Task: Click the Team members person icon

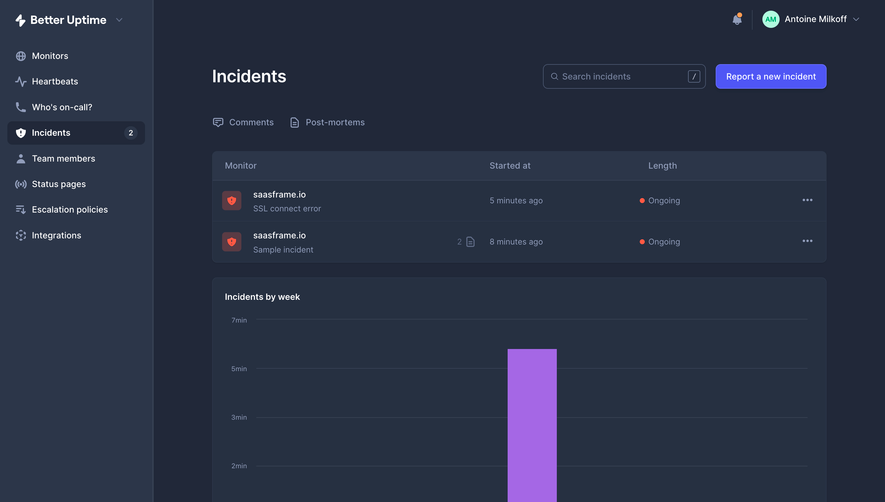Action: (x=21, y=159)
